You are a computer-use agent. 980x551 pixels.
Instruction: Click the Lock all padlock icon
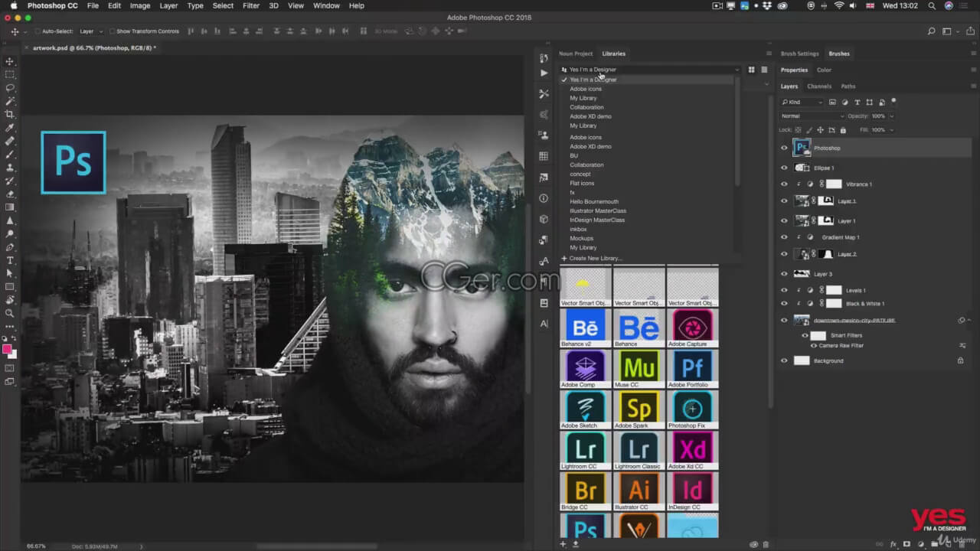click(843, 130)
